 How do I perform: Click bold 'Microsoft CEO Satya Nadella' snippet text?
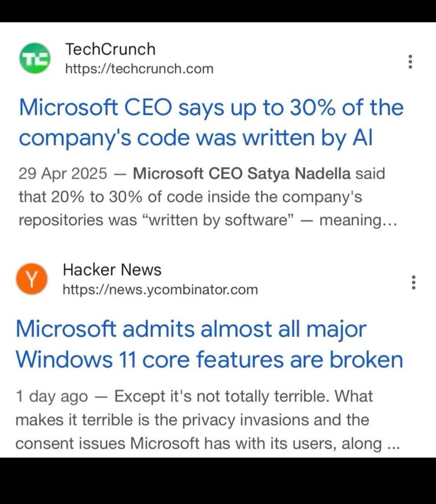[241, 174]
